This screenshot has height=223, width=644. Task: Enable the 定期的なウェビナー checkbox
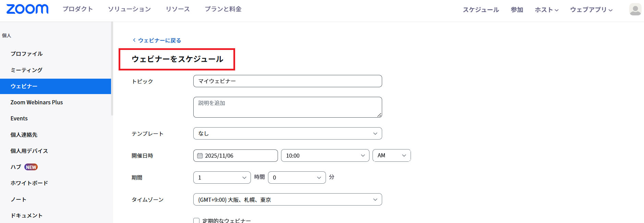[196, 221]
